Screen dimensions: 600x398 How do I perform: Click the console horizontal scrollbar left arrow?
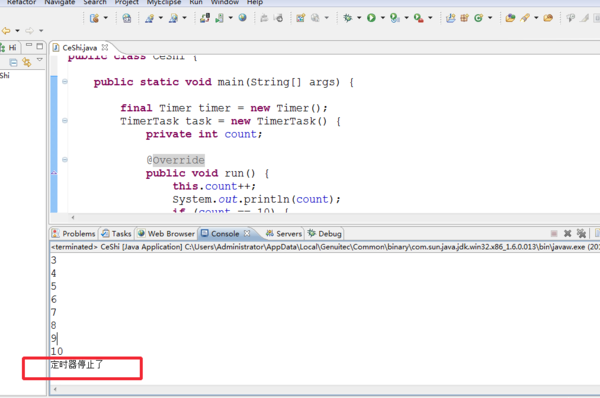55,389
